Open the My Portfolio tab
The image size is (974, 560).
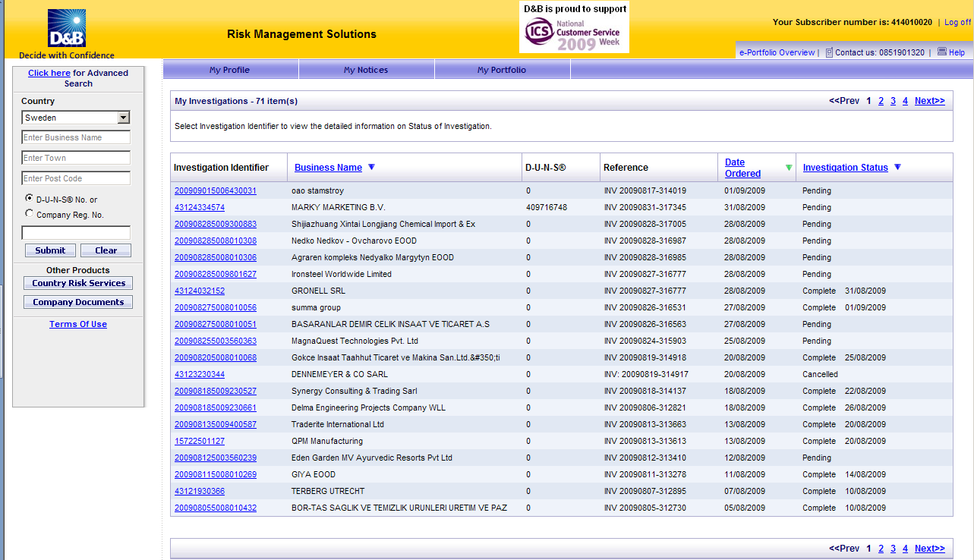502,70
